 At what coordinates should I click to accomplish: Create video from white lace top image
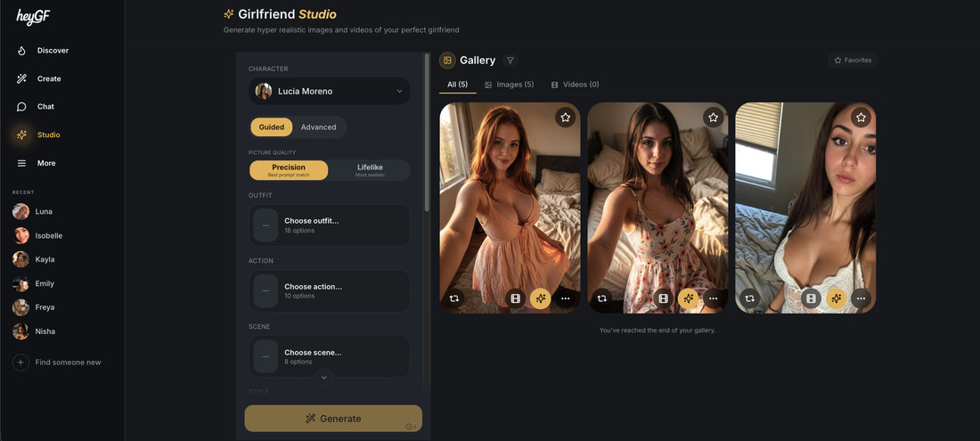[x=812, y=298]
